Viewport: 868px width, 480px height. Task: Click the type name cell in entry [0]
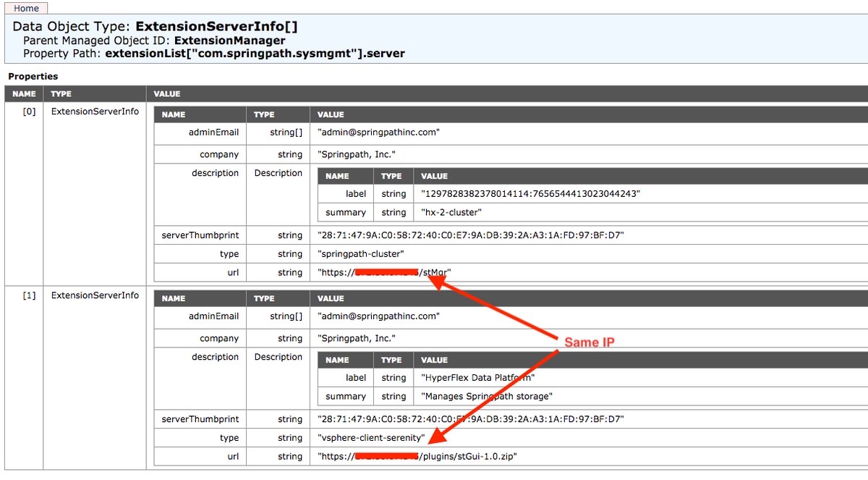[x=229, y=254]
